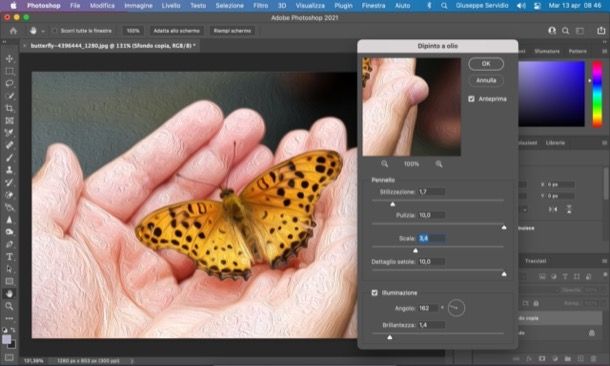Viewport: 610px width, 366px height.
Task: Select the Quick Selection tool
Action: click(x=9, y=96)
